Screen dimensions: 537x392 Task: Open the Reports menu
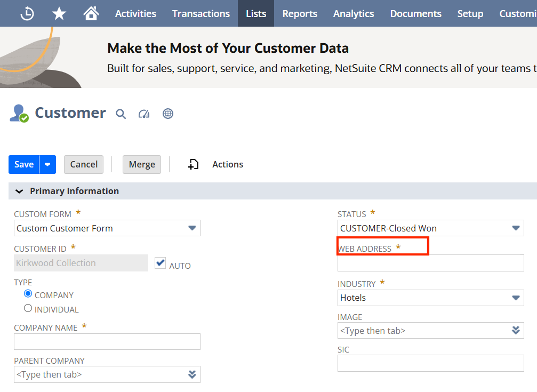[x=300, y=14]
